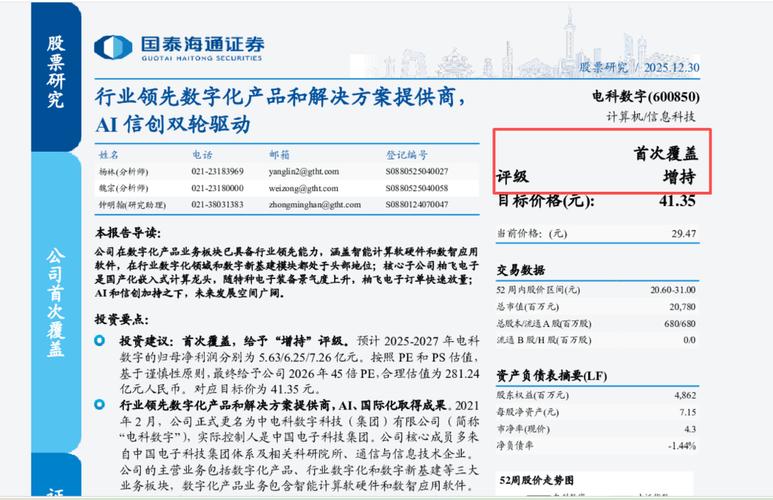Screen dimensions: 773x500
Task: Click the 邮箱 column header
Action: point(279,155)
